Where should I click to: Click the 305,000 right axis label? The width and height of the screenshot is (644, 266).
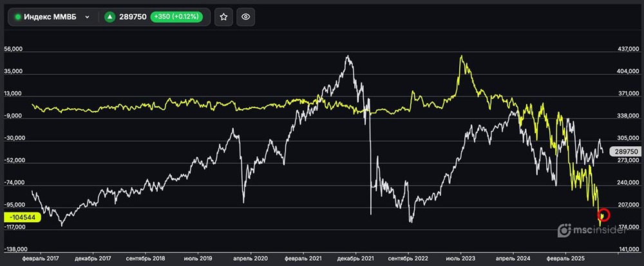(x=629, y=138)
